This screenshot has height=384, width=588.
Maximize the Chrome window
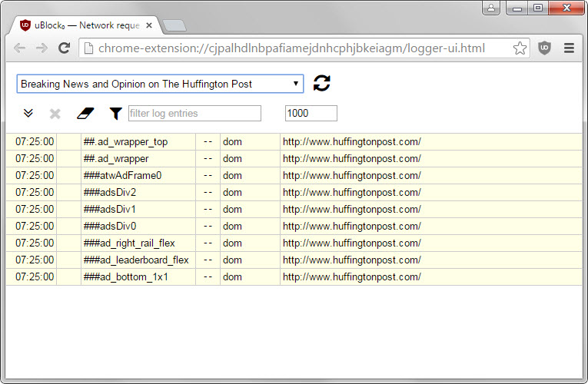point(538,8)
